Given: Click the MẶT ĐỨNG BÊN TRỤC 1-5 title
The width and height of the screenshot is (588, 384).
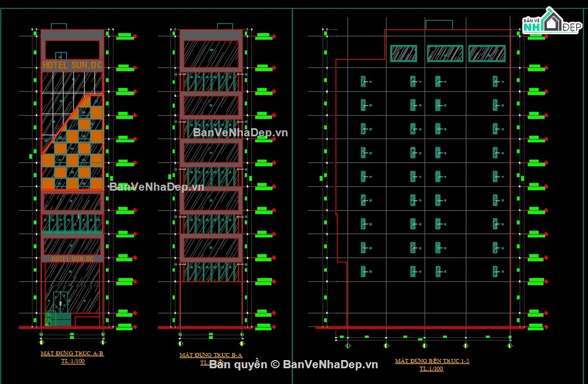Looking at the screenshot, I should tap(432, 361).
